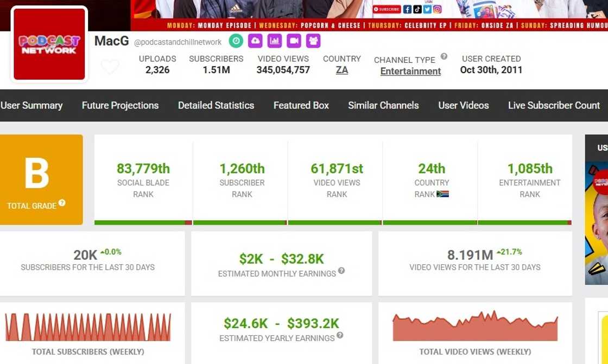Click the purple video camera icon

coord(294,41)
